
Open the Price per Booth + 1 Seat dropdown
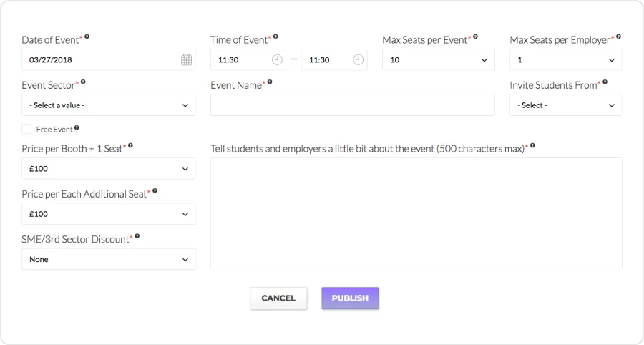click(x=109, y=168)
